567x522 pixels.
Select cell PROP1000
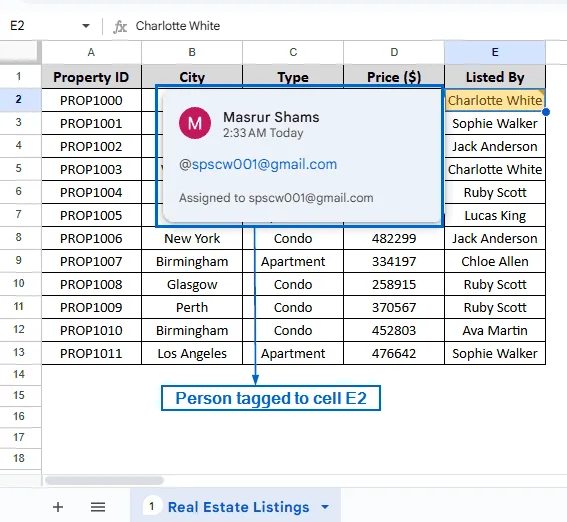[x=91, y=100]
